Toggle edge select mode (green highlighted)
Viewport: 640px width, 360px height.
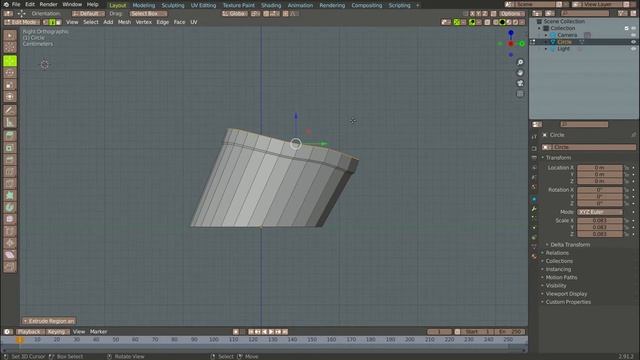(52, 22)
